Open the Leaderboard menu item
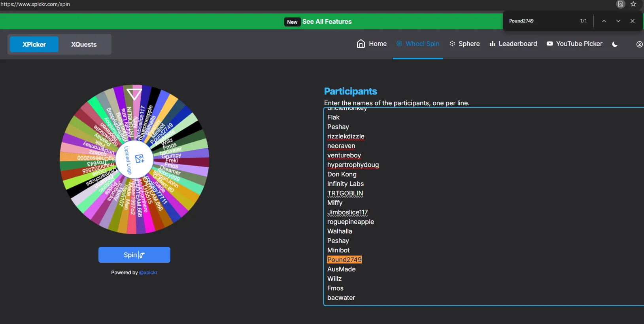The height and width of the screenshot is (324, 644). (513, 44)
